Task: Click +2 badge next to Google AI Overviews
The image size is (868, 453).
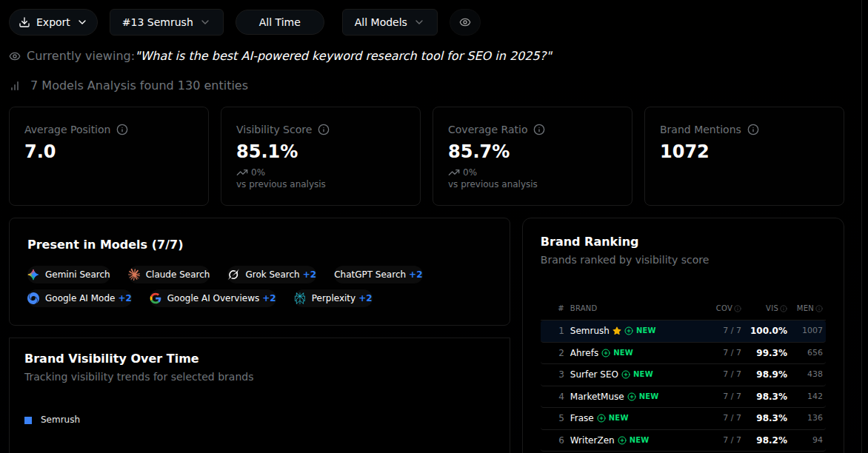Action: tap(269, 298)
